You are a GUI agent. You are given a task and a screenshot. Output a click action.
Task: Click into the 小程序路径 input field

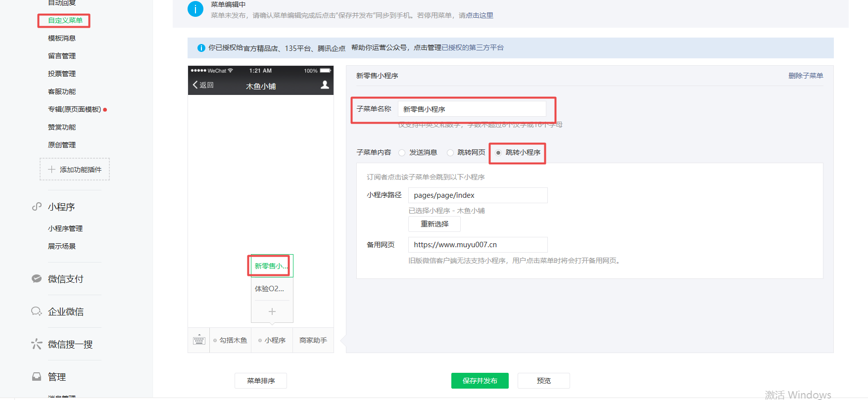[478, 195]
